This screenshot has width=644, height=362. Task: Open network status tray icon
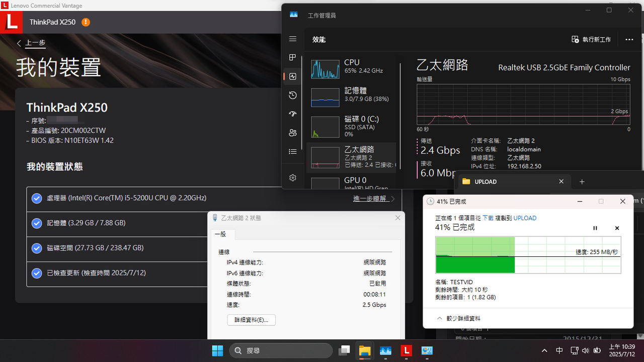point(574,350)
